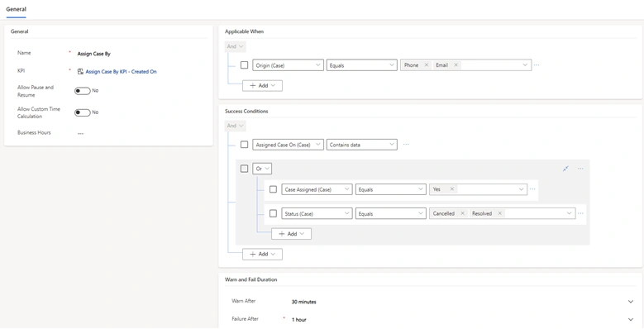644x329 pixels.
Task: Open the Or group operator dropdown
Action: tap(262, 169)
